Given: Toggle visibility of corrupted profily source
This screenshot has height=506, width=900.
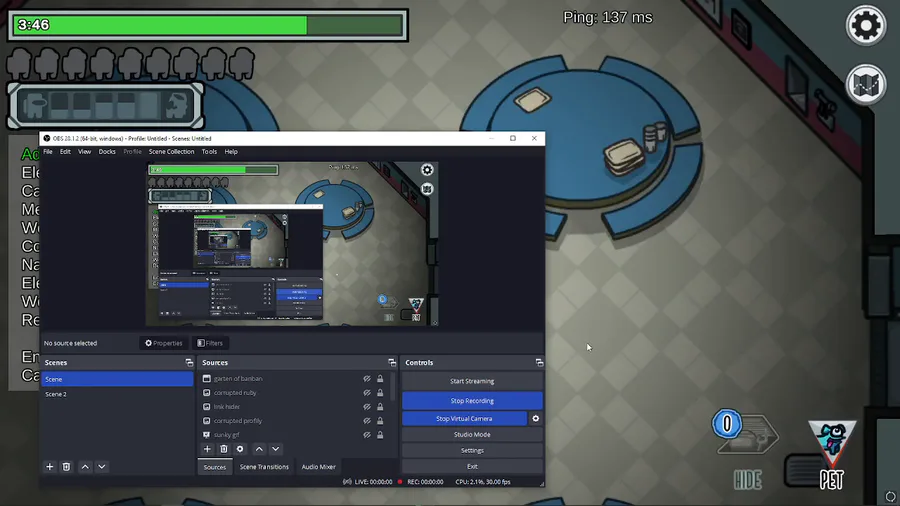Looking at the screenshot, I should coord(367,421).
